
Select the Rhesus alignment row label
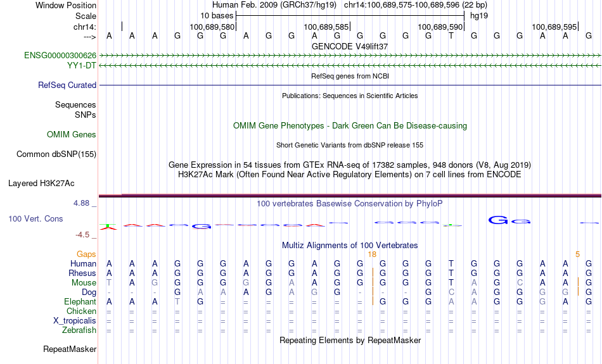pyautogui.click(x=82, y=273)
